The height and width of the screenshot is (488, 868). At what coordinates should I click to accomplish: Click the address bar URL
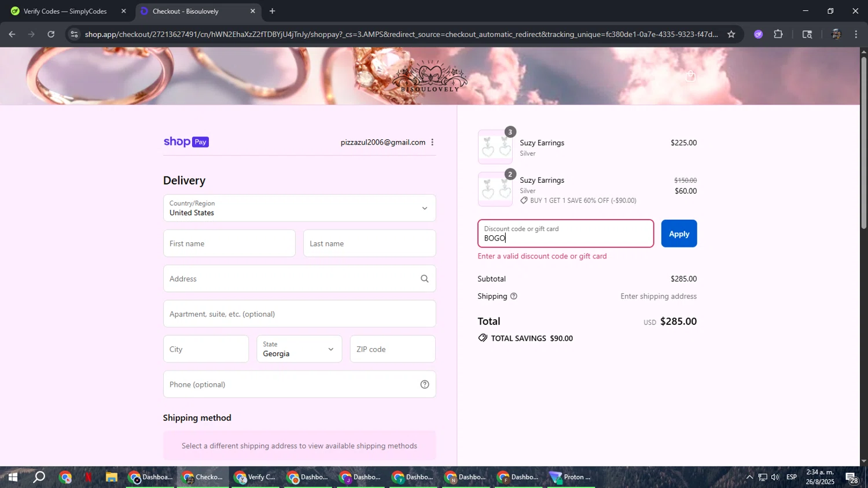click(x=401, y=34)
